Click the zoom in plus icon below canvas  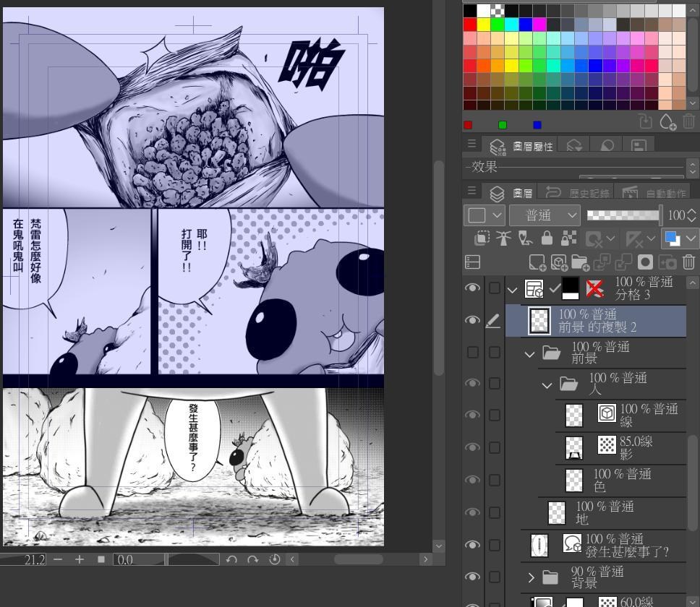pos(80,559)
